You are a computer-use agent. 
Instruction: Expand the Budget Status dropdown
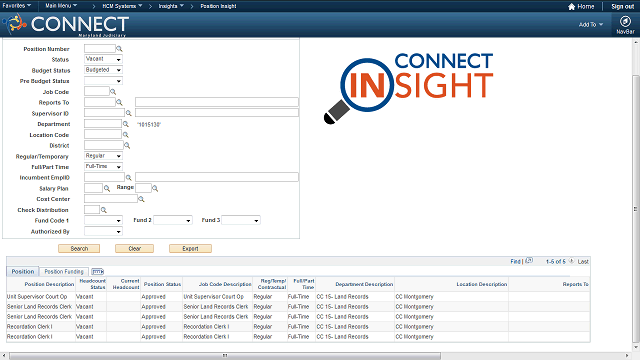(103, 70)
